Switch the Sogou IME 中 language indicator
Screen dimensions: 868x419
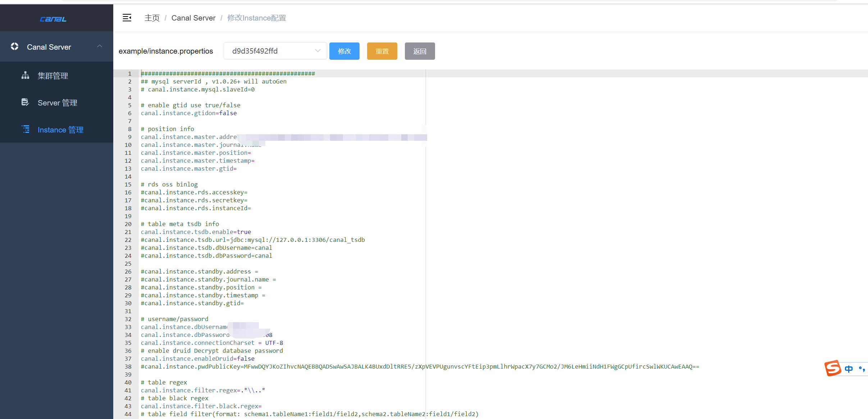[x=849, y=369]
